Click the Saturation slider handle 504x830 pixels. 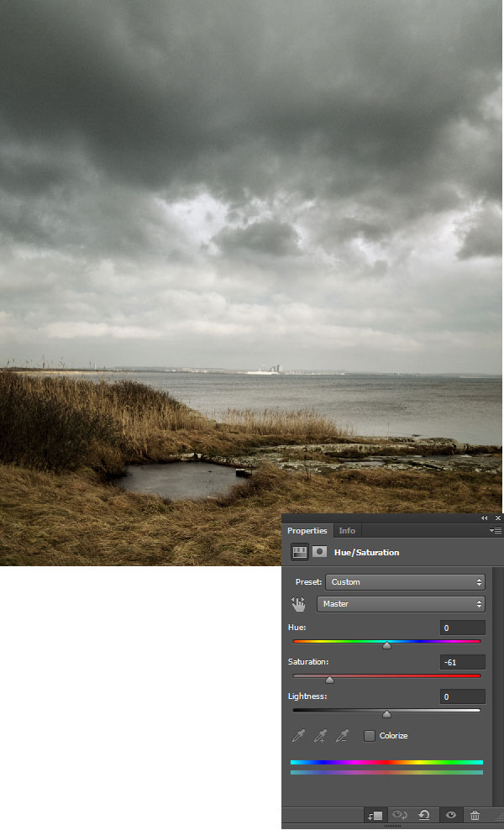click(330, 680)
